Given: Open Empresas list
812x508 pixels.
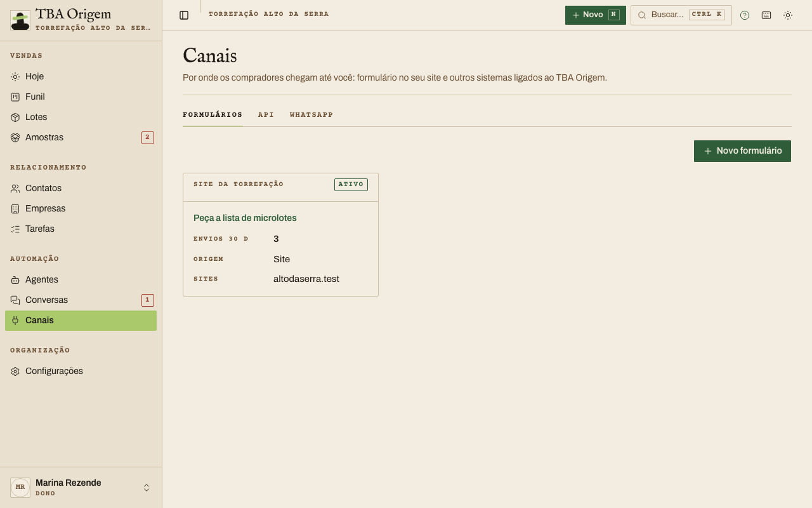Looking at the screenshot, I should point(81,209).
